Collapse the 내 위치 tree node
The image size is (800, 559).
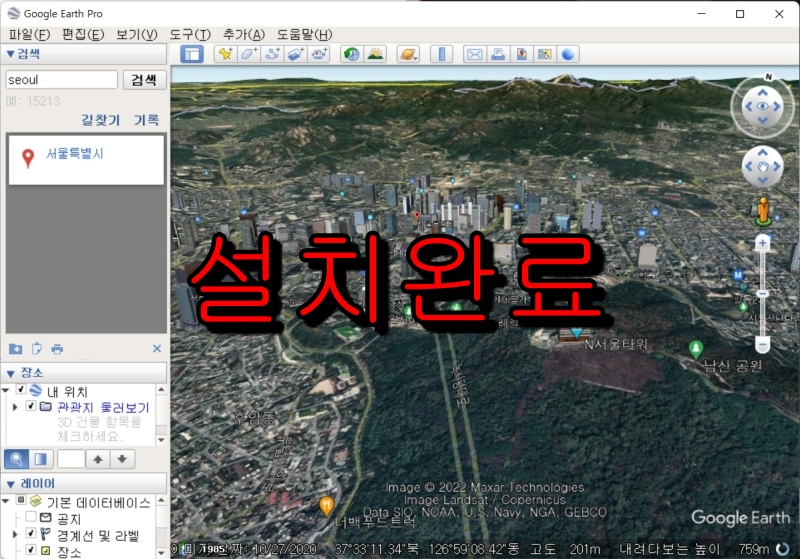(x=6, y=390)
